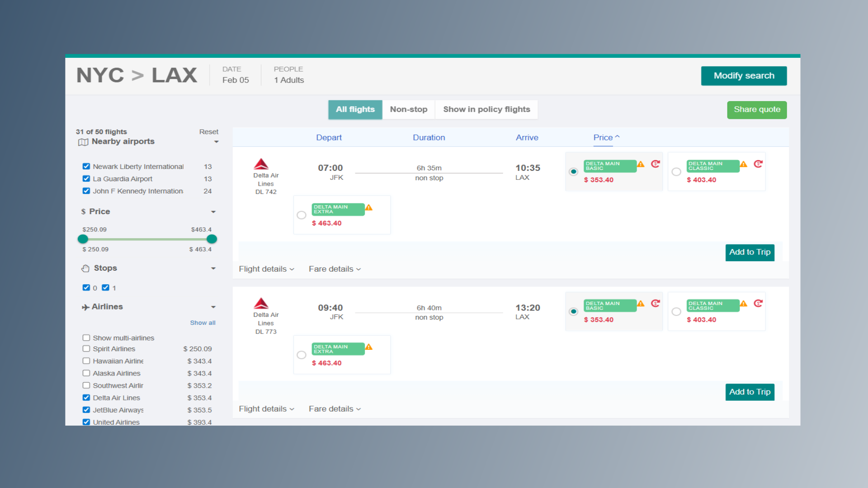Image resolution: width=868 pixels, height=488 pixels.
Task: Click the warning icon on DL 742 Main Basic fare
Action: 641,164
